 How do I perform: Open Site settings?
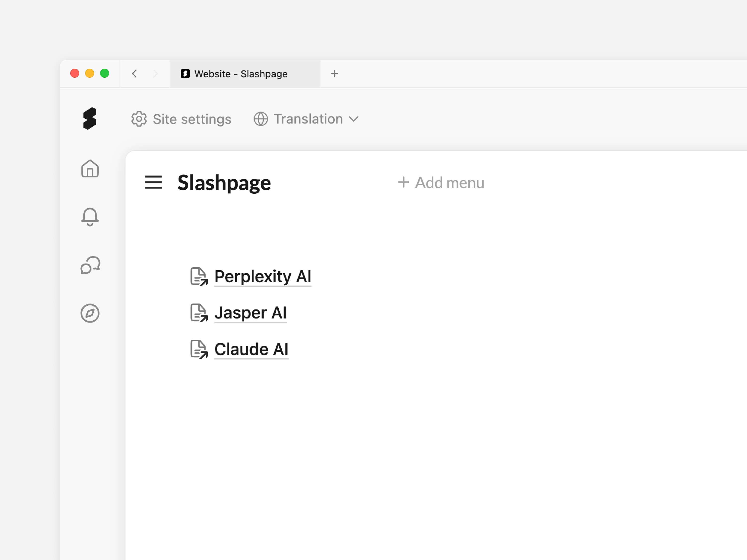[181, 119]
